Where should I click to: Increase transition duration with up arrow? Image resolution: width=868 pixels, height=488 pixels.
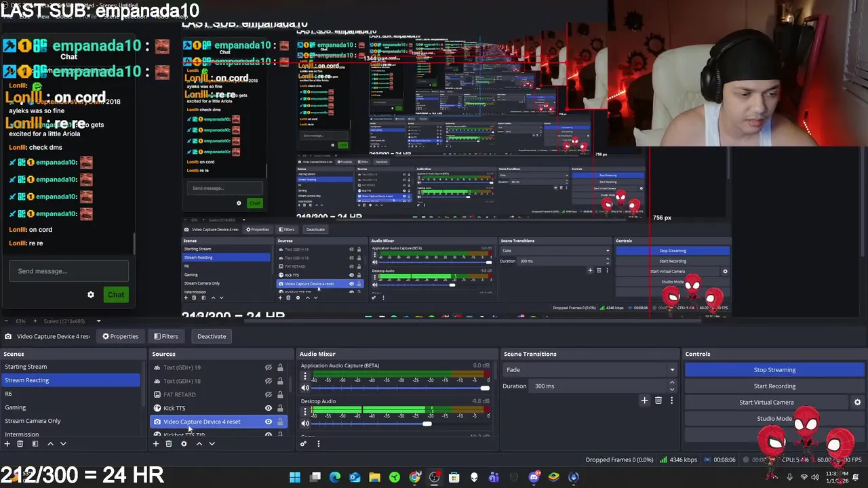point(672,383)
